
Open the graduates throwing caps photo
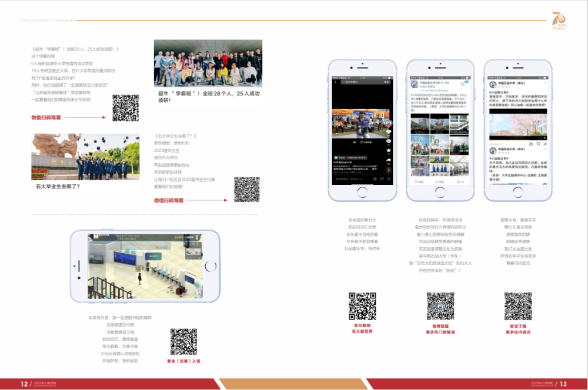85,157
